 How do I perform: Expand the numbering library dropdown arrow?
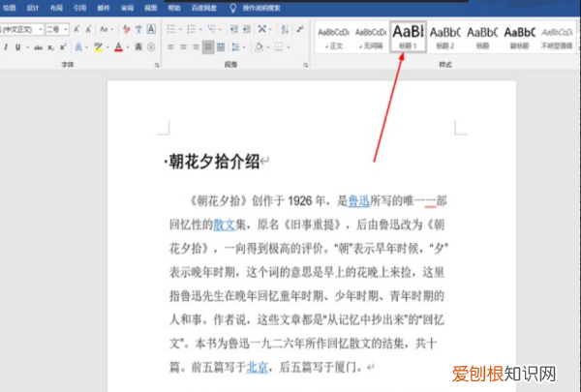200,29
